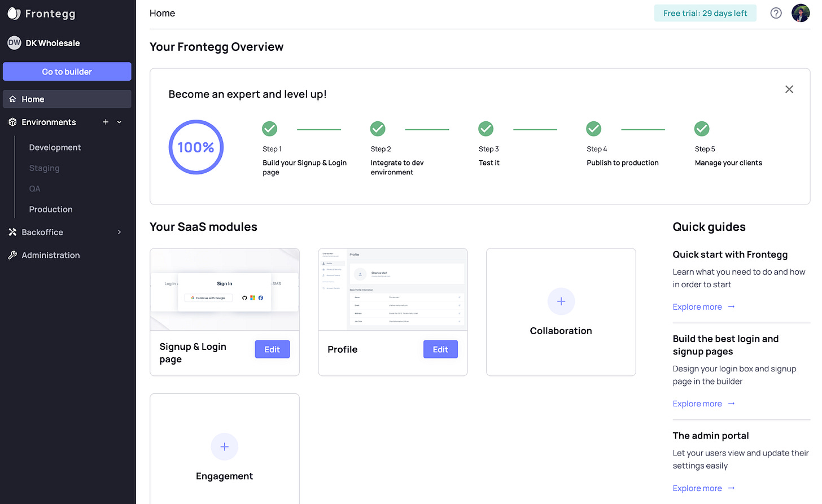822x504 pixels.
Task: Edit the Signup & Login page module
Action: tap(272, 349)
